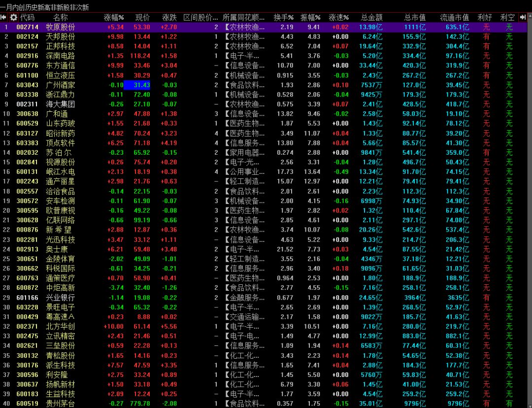
Task: Select 金陵体育 stock name
Action: point(61,259)
